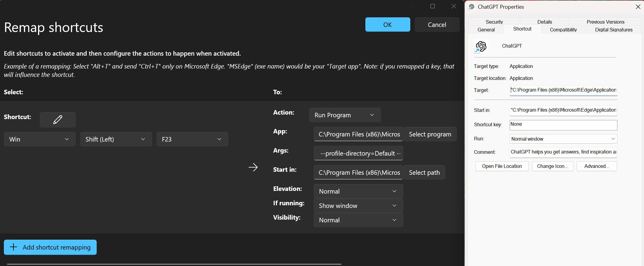Click the ChatGPT shortcut icon in Properties
644x266 pixels.
481,46
